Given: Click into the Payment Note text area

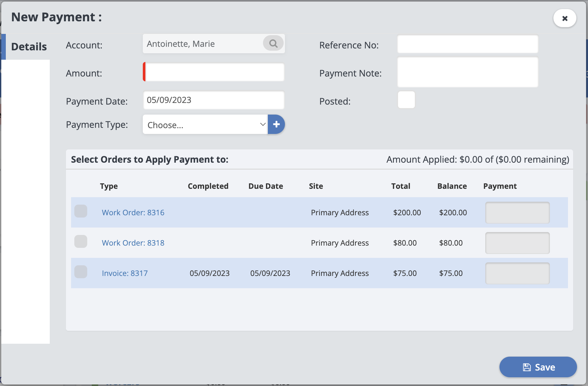Looking at the screenshot, I should pos(467,72).
